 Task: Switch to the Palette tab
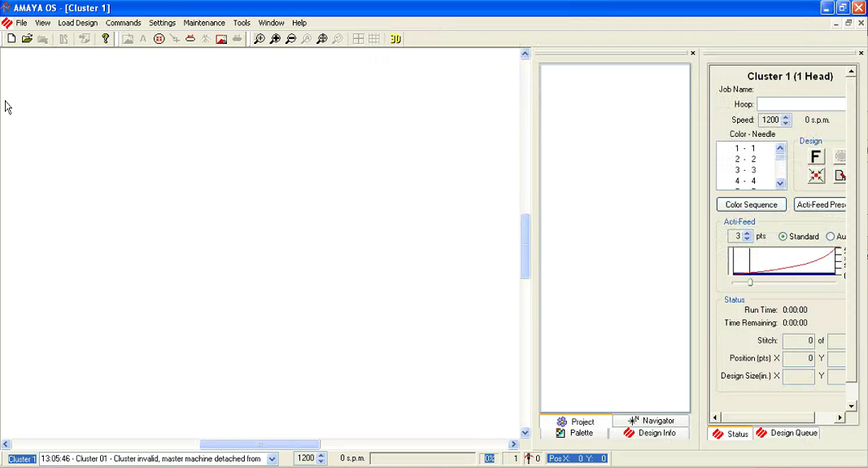point(574,433)
